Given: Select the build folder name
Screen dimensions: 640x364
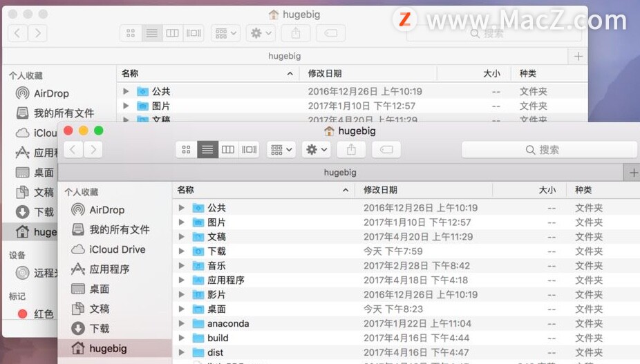Looking at the screenshot, I should pyautogui.click(x=218, y=338).
